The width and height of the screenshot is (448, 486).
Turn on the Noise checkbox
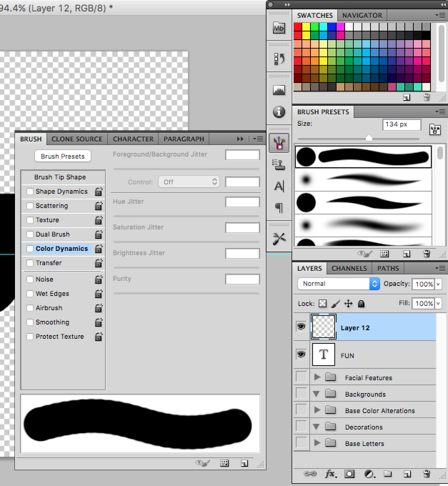(30, 279)
